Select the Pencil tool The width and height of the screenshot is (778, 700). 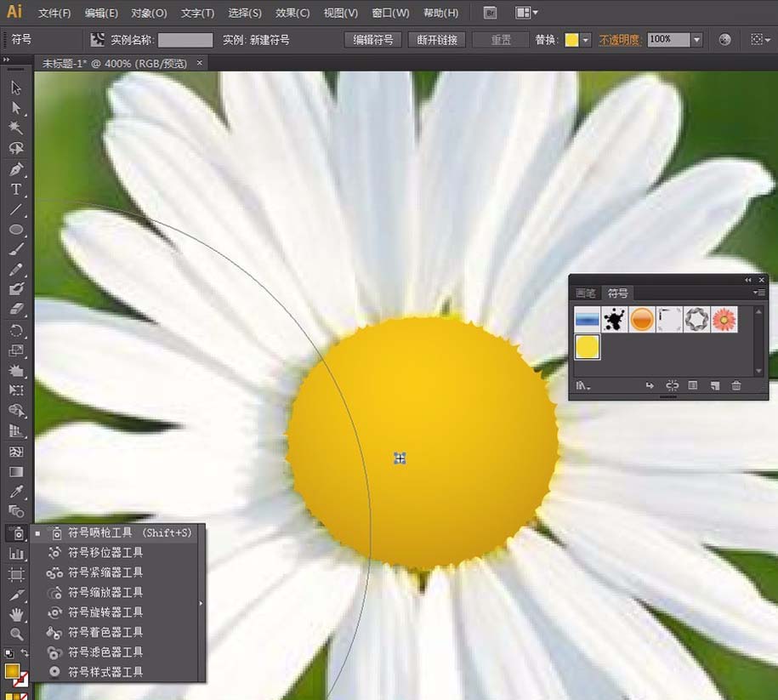coord(16,270)
